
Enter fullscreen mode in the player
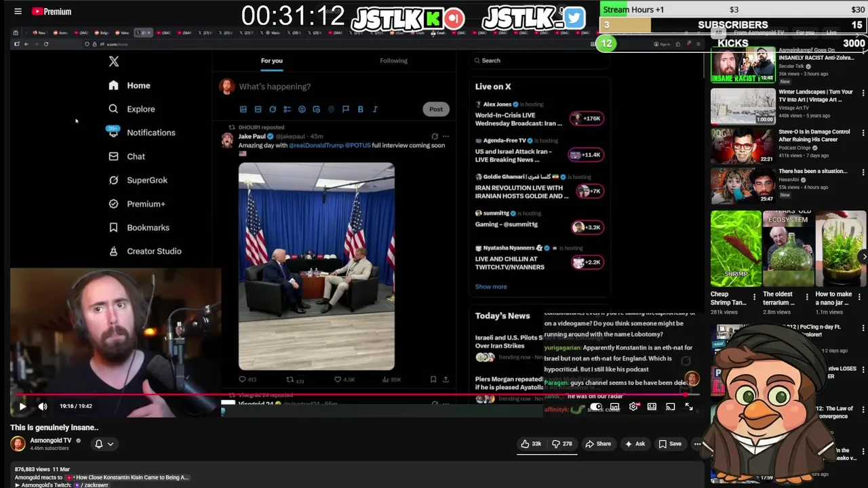(689, 407)
